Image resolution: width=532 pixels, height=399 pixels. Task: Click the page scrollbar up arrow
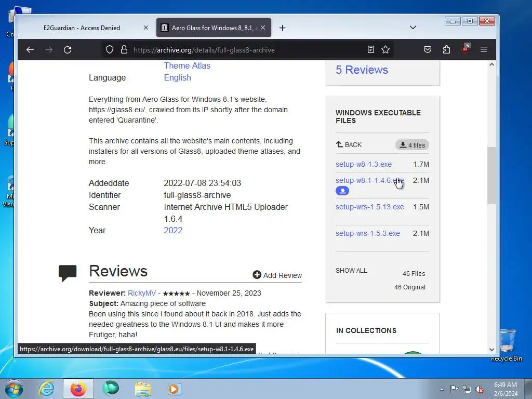click(491, 64)
